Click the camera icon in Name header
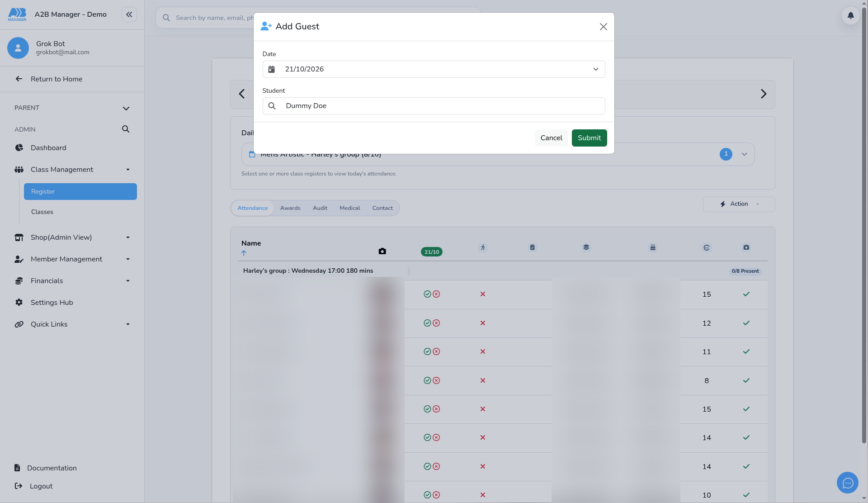Image resolution: width=868 pixels, height=503 pixels. (382, 251)
